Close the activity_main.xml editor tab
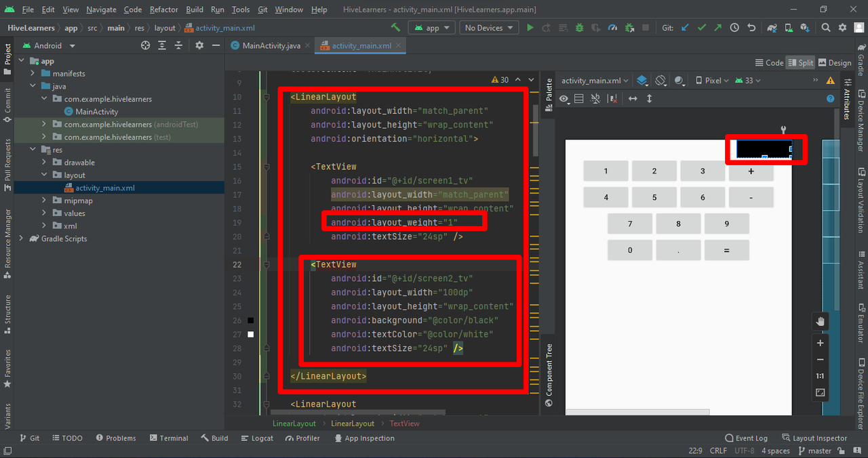This screenshot has height=458, width=868. [x=398, y=45]
